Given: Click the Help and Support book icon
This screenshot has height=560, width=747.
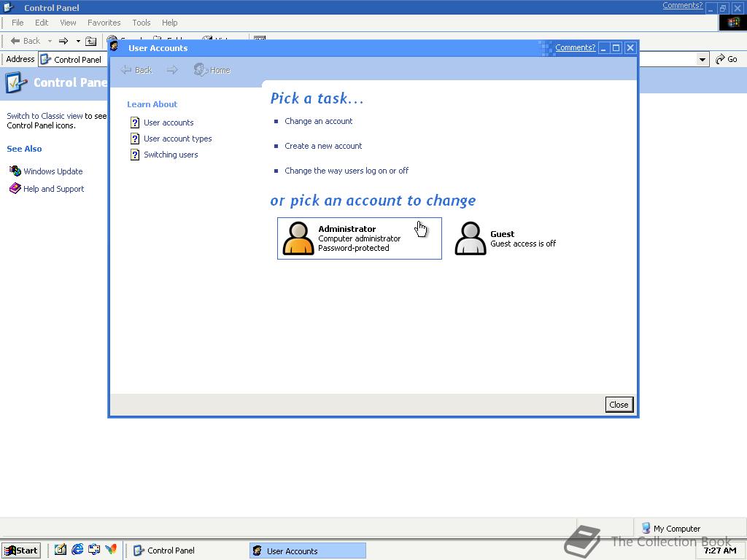Looking at the screenshot, I should pyautogui.click(x=15, y=188).
